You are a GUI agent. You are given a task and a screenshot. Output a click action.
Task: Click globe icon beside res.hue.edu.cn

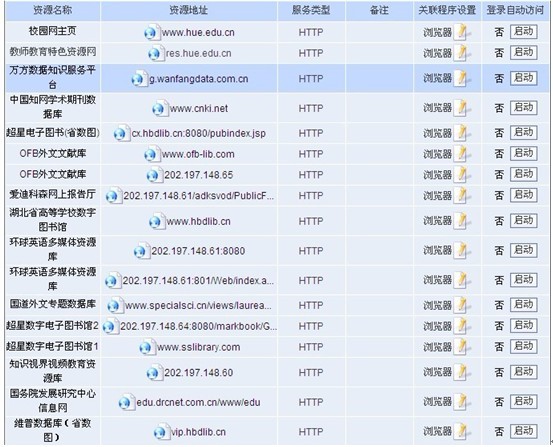pos(156,53)
